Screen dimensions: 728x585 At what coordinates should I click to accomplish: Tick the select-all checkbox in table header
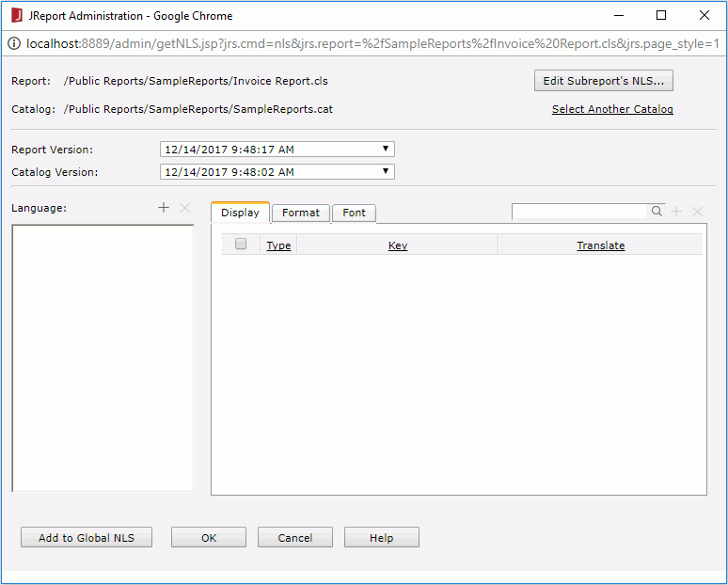tap(241, 244)
